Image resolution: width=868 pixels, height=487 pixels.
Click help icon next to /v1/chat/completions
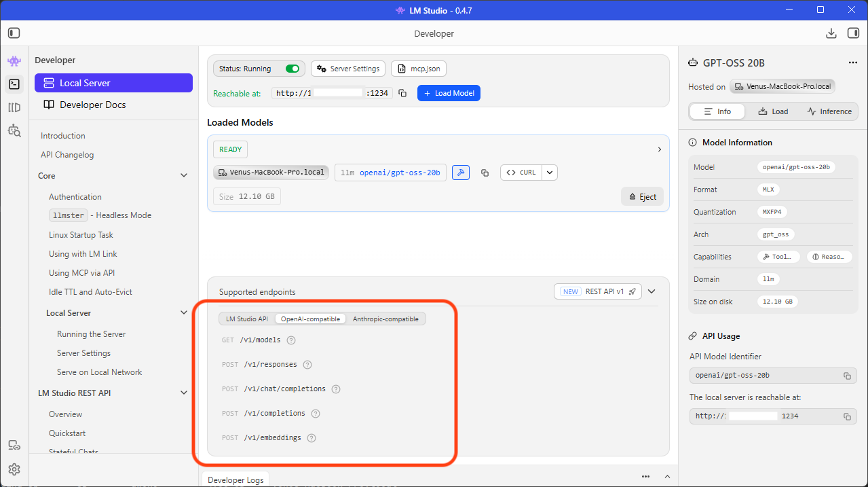(335, 389)
